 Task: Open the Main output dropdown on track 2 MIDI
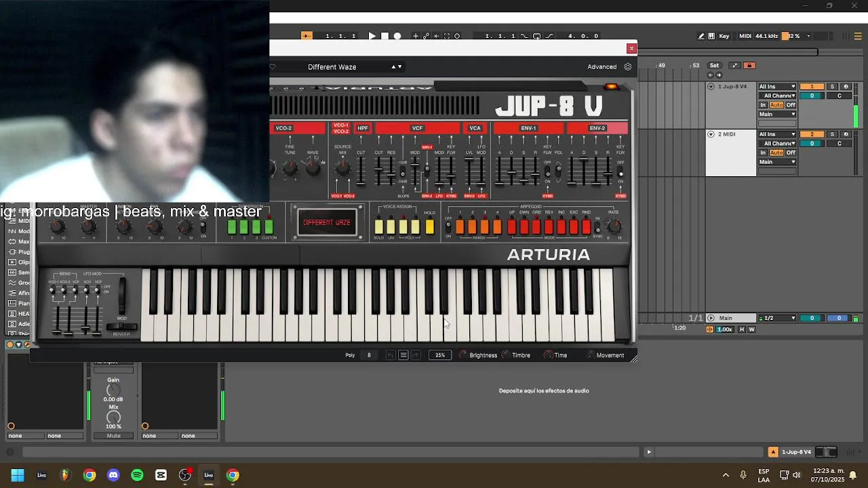point(777,162)
